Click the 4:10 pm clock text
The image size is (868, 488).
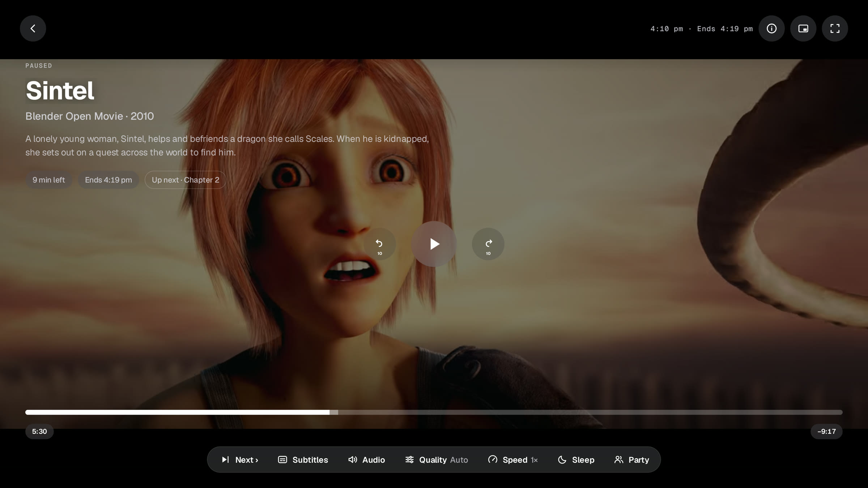[x=667, y=29]
